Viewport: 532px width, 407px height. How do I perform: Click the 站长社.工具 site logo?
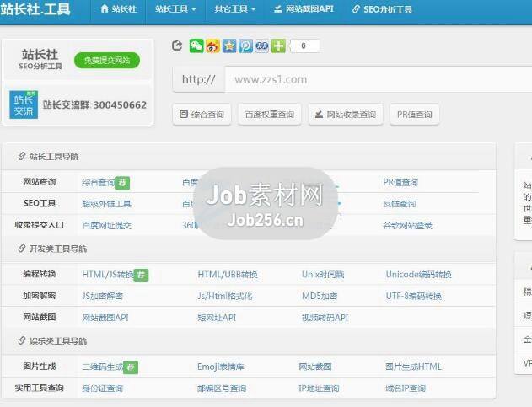(x=35, y=9)
